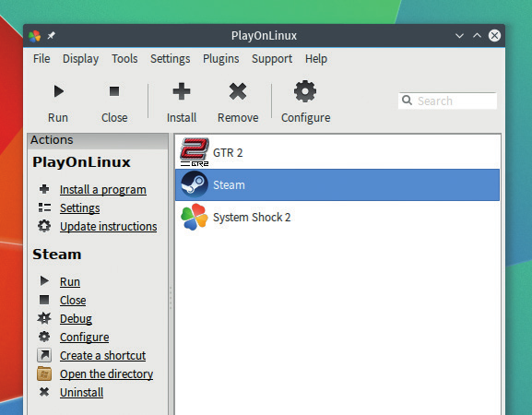
Task: Open the File menu
Action: click(41, 59)
